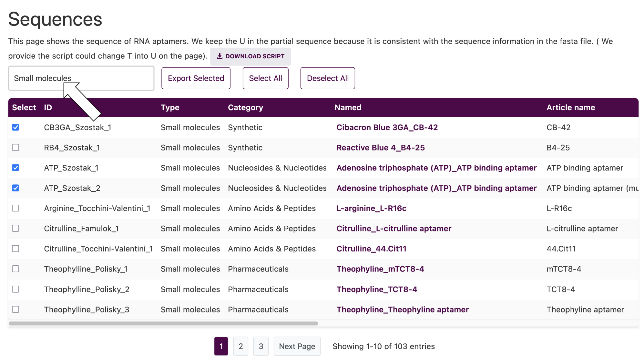This screenshot has height=363, width=644.
Task: Jump to page 3 of entries
Action: coord(261,346)
